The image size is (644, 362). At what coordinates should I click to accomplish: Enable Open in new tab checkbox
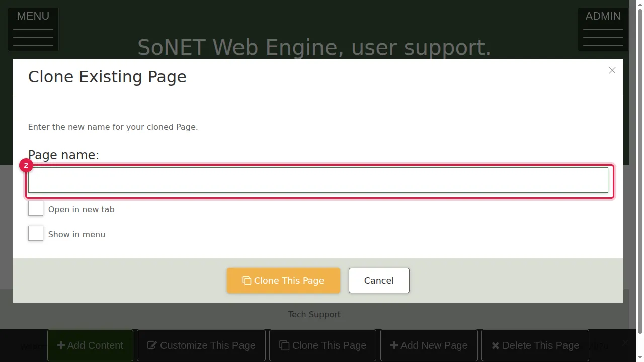pos(36,208)
